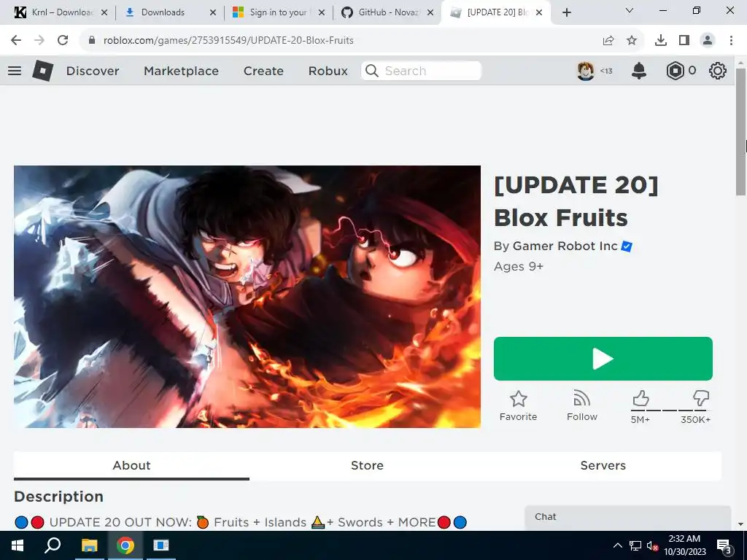Select the About tab
Screen dimensions: 747x560
tap(131, 465)
